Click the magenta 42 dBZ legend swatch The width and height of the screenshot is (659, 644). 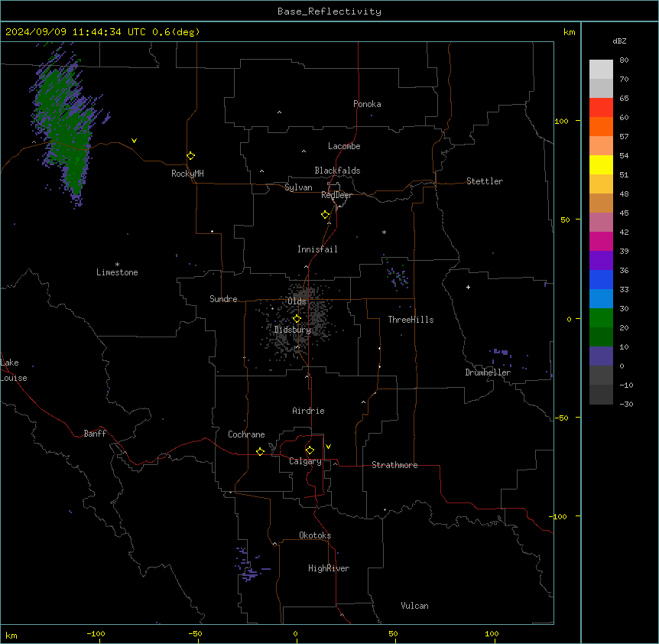tap(601, 241)
